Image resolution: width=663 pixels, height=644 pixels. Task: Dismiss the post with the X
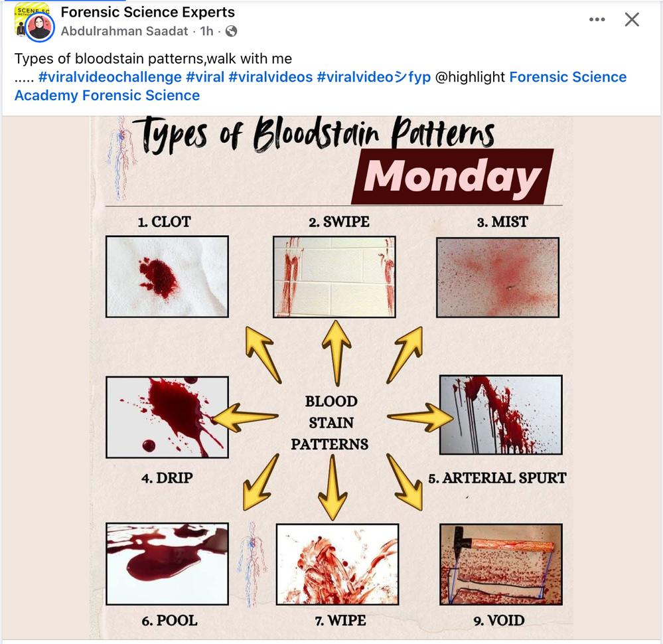point(631,20)
